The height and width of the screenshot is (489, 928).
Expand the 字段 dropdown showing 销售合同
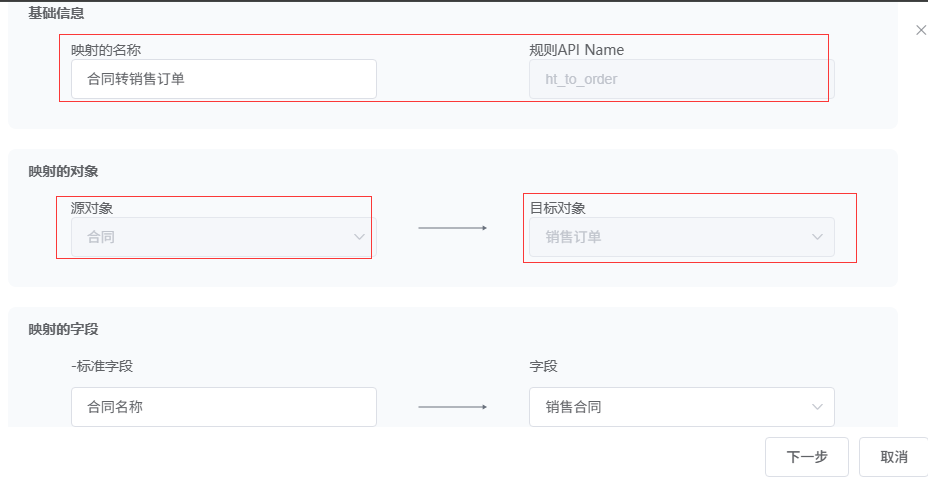pos(680,407)
